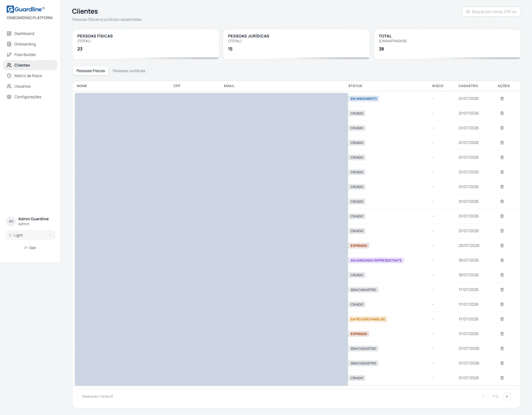Switch to the Pessoas Jurídicas tab
532x415 pixels.
(x=129, y=71)
